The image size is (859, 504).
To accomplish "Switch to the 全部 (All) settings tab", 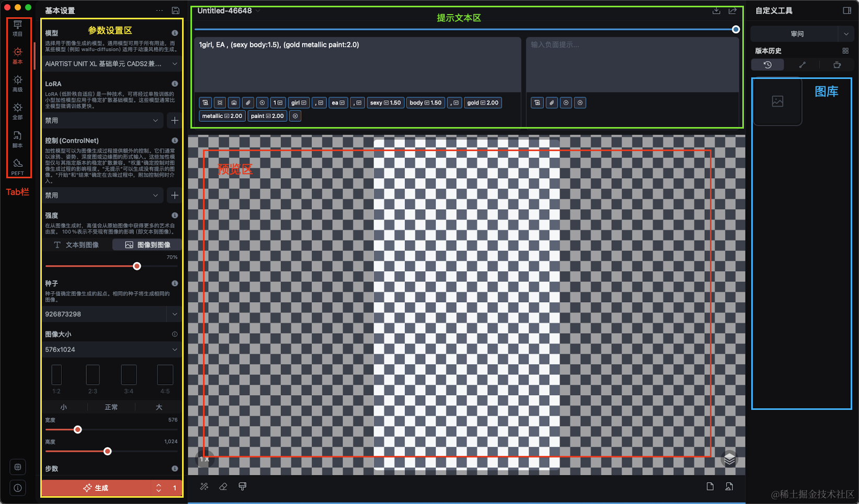I will point(18,111).
